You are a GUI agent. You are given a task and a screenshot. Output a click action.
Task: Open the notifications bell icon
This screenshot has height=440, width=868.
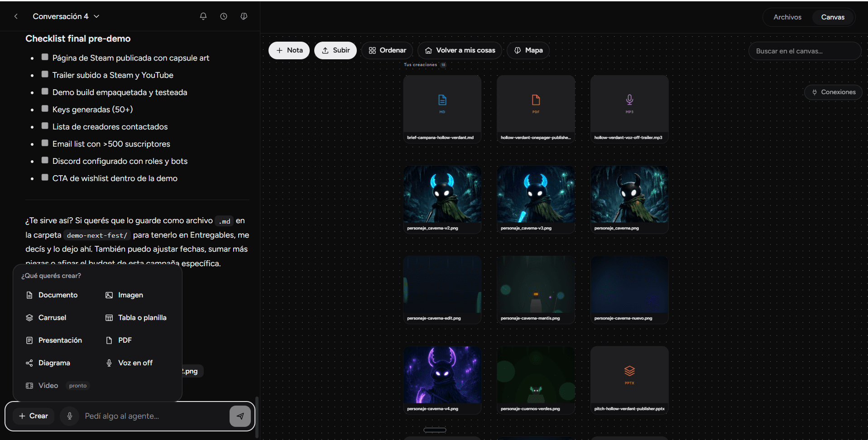pyautogui.click(x=203, y=16)
